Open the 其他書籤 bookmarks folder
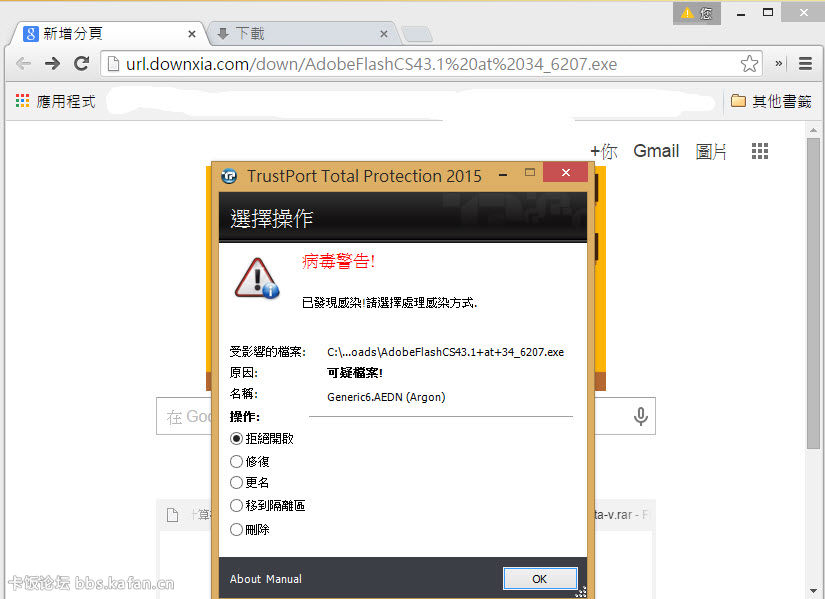 tap(771, 101)
